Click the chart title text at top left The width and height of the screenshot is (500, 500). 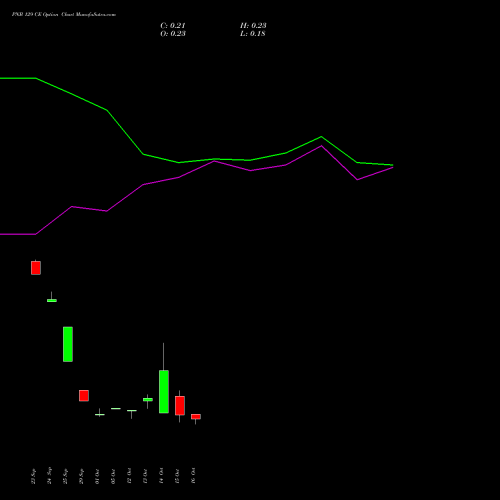(64, 15)
